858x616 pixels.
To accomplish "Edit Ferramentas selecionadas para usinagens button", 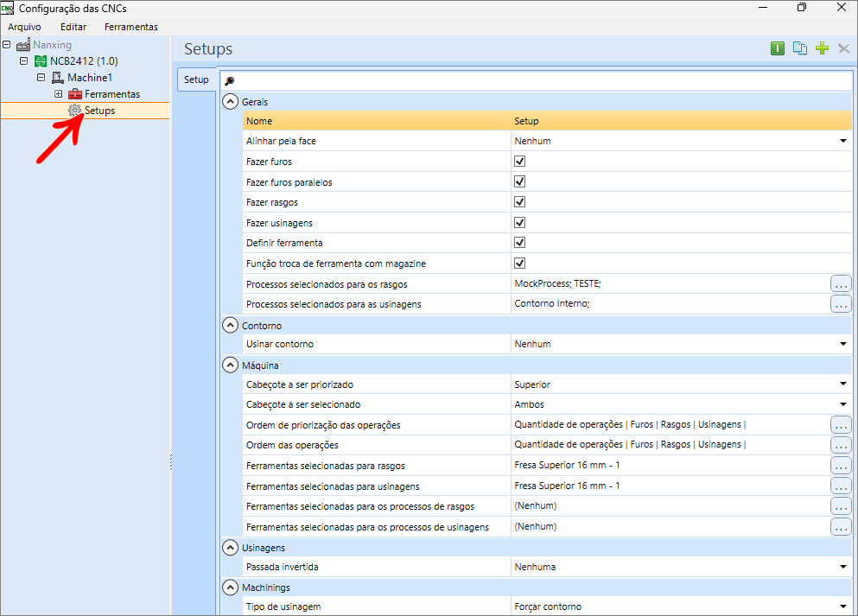I will click(x=841, y=486).
